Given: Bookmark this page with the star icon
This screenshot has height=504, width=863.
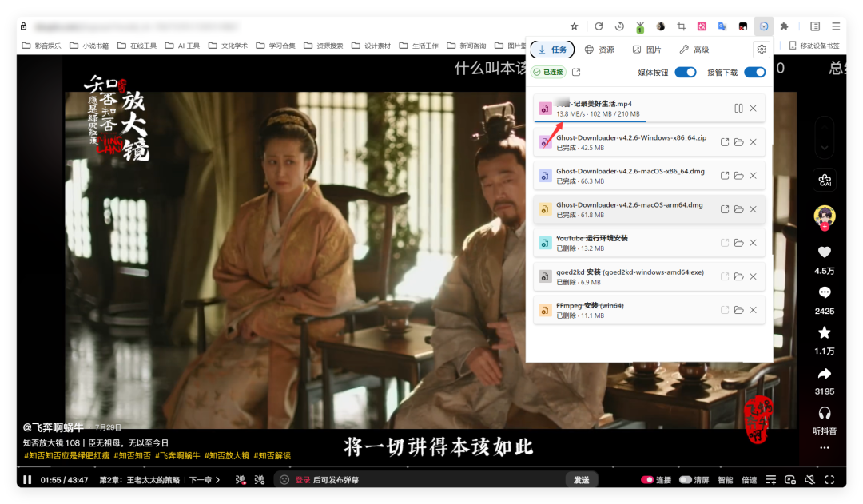Looking at the screenshot, I should point(574,26).
